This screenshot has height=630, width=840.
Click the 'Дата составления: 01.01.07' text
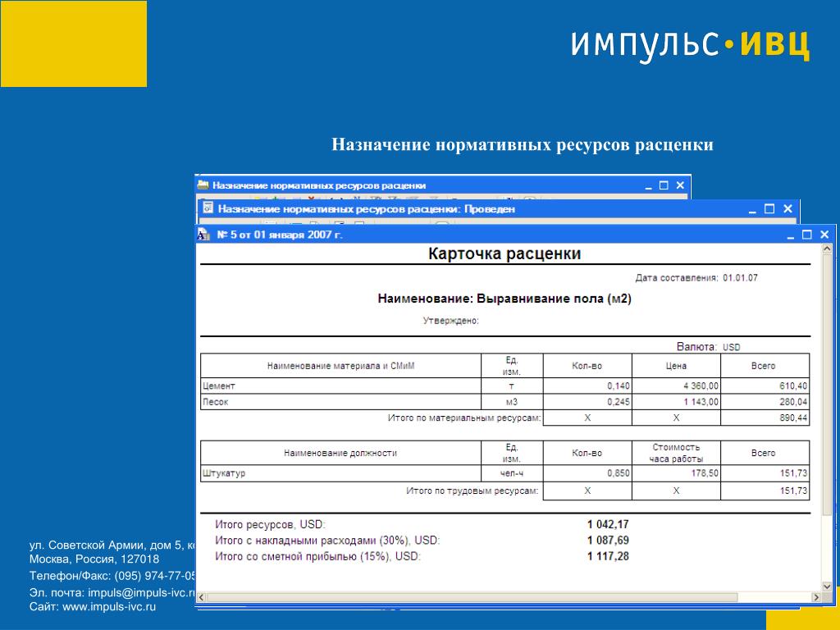point(696,278)
